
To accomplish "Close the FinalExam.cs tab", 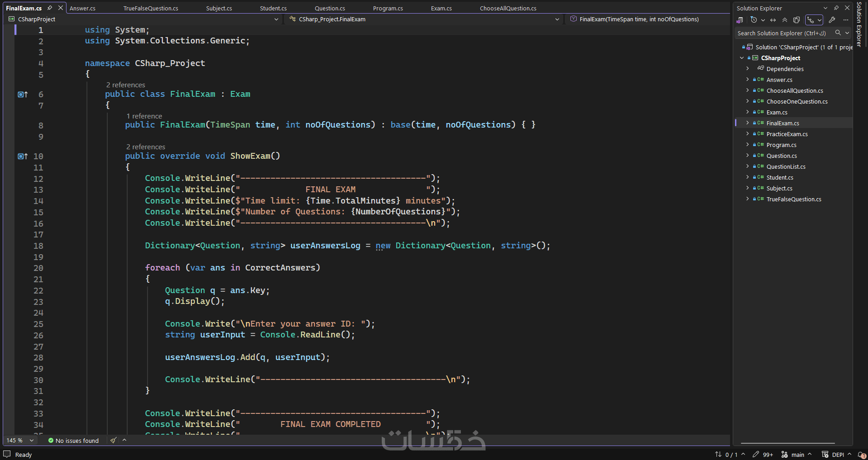I will click(61, 8).
